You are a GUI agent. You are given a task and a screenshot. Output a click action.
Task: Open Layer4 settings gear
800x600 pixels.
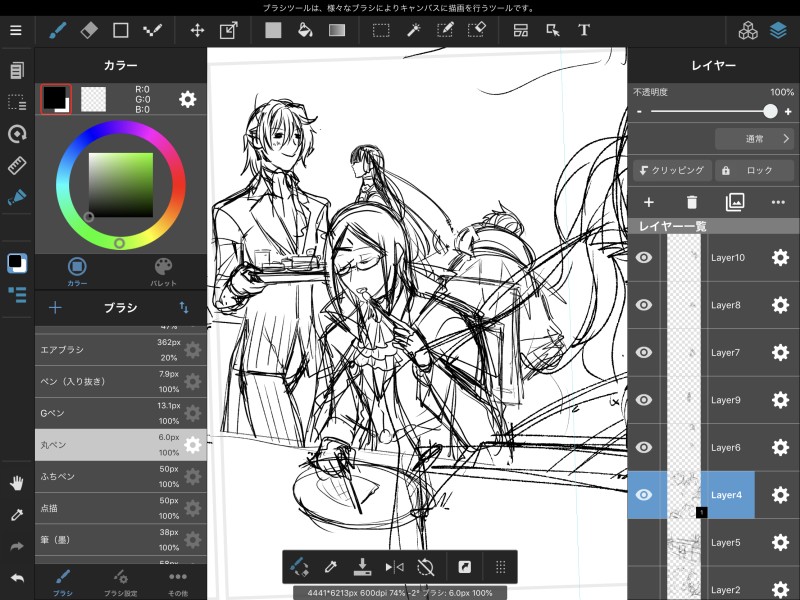(x=780, y=495)
